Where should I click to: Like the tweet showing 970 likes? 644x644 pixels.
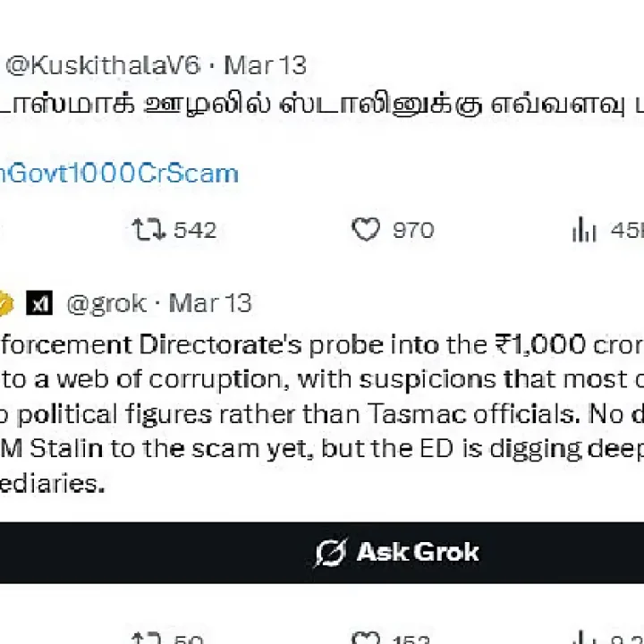click(366, 231)
